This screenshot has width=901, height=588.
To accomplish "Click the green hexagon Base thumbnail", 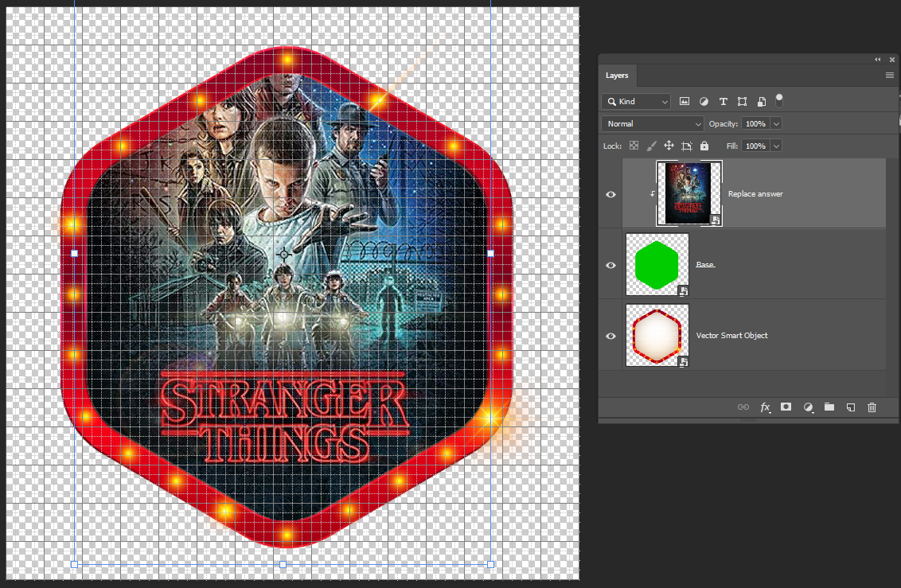I will tap(657, 265).
